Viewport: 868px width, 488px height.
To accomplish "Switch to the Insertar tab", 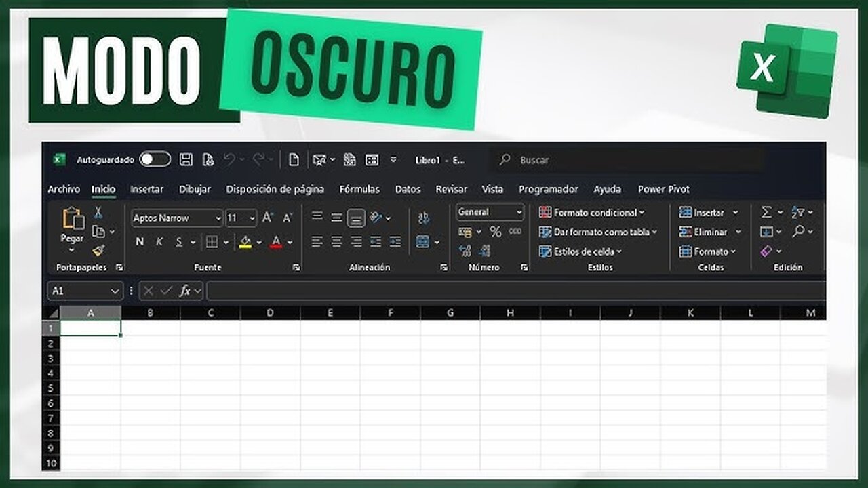I will (146, 189).
